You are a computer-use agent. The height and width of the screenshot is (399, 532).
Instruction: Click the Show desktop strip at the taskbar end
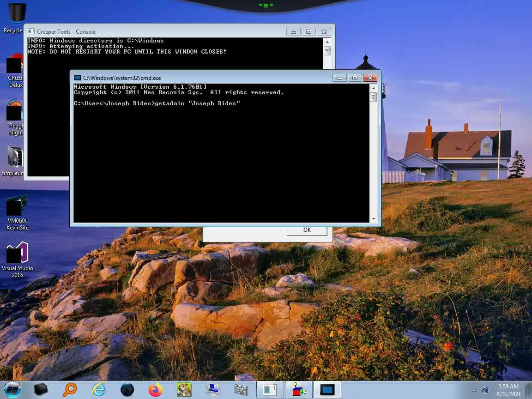point(529,390)
